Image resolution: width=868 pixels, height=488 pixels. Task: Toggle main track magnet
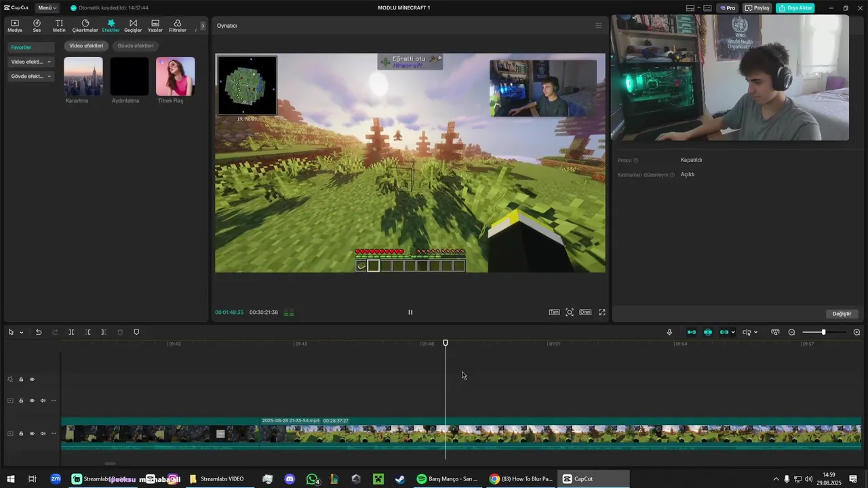click(692, 332)
